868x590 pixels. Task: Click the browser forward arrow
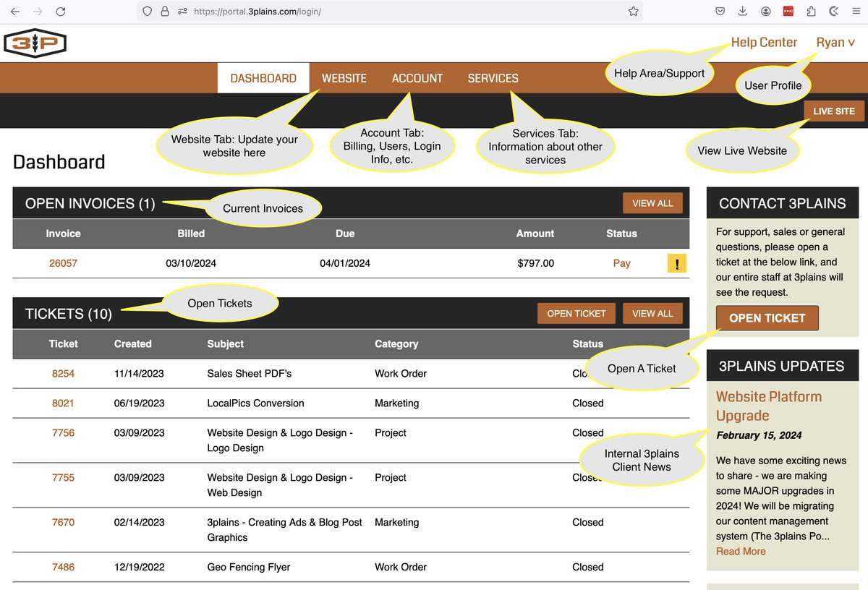point(38,12)
